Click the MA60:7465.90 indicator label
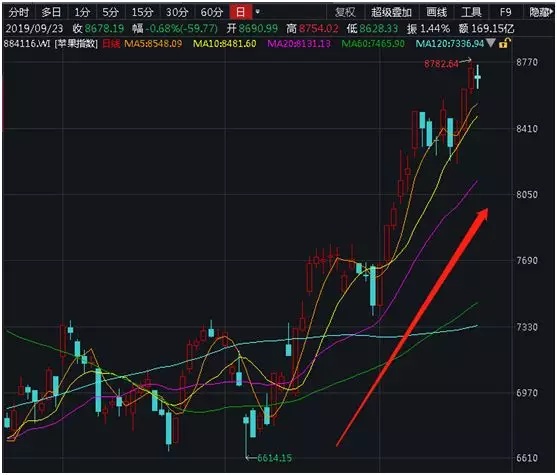The image size is (557, 475). [x=373, y=44]
